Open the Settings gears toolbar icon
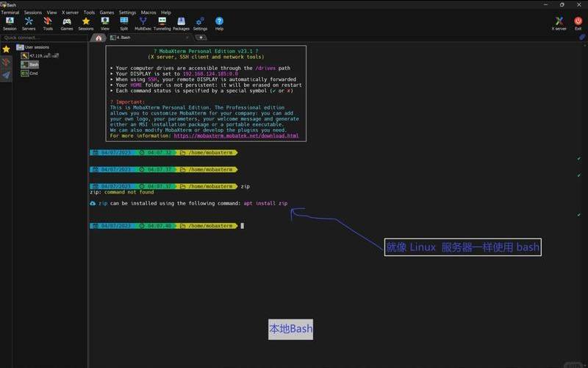The height and width of the screenshot is (368, 588). coord(200,24)
